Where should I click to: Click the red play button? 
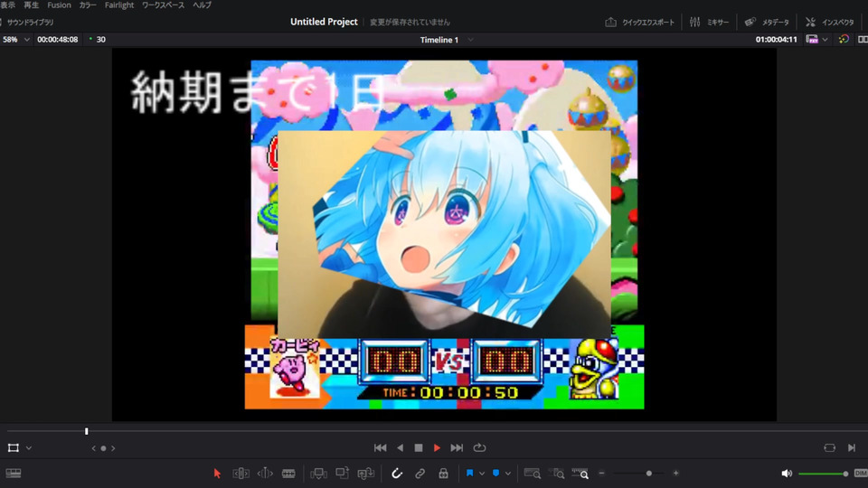(438, 447)
